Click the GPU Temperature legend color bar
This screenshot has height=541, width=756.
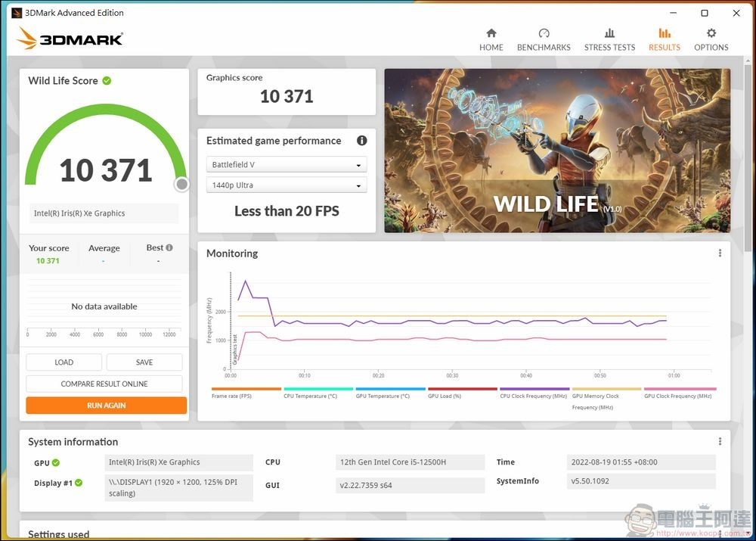(390, 389)
